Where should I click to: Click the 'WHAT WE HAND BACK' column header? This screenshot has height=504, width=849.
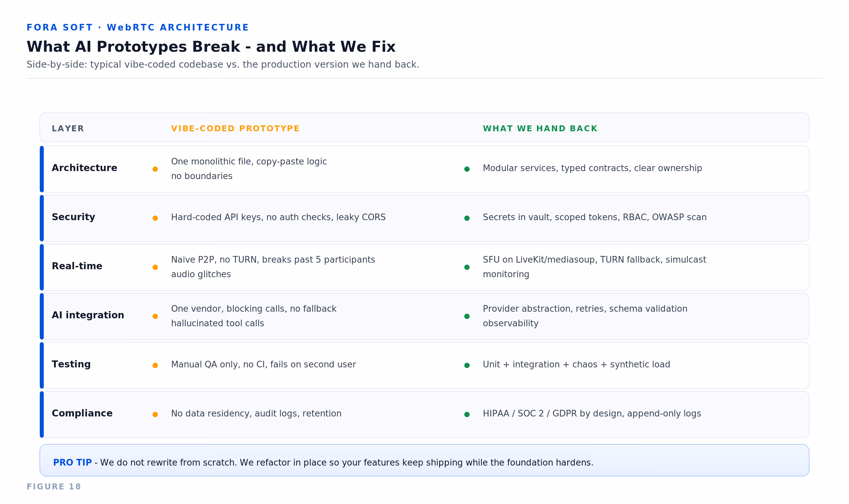point(540,129)
